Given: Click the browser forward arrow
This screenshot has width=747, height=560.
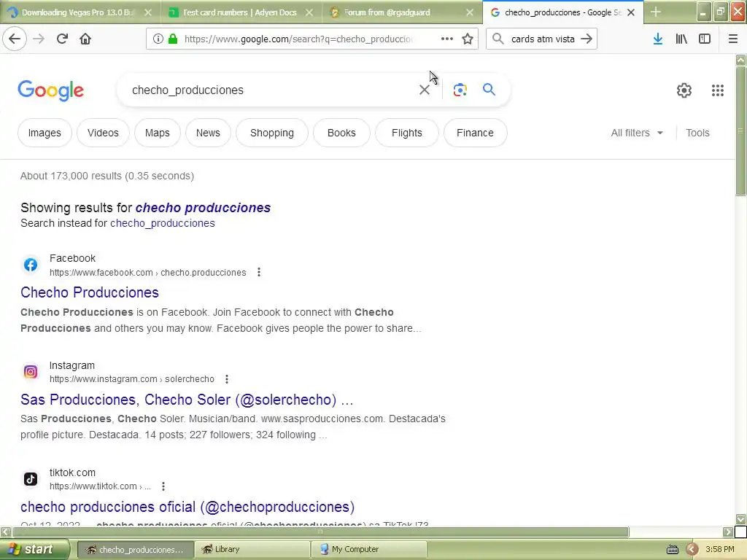Looking at the screenshot, I should [39, 39].
